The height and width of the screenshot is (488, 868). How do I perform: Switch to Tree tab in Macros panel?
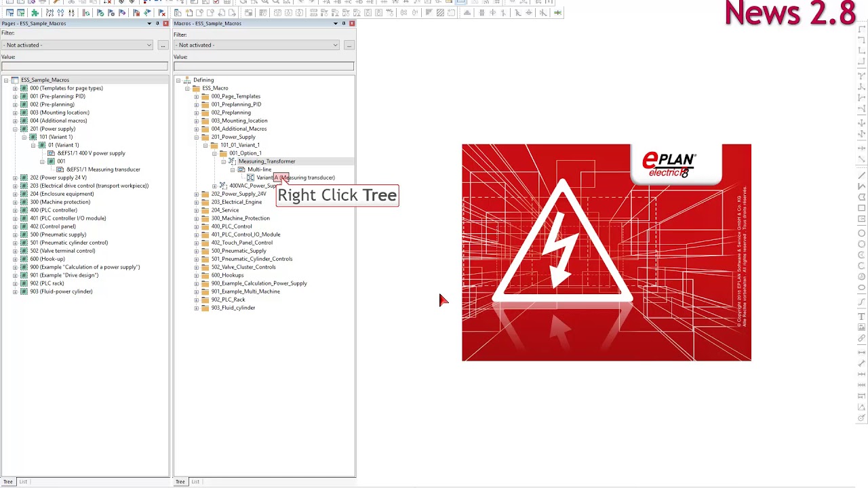[180, 482]
